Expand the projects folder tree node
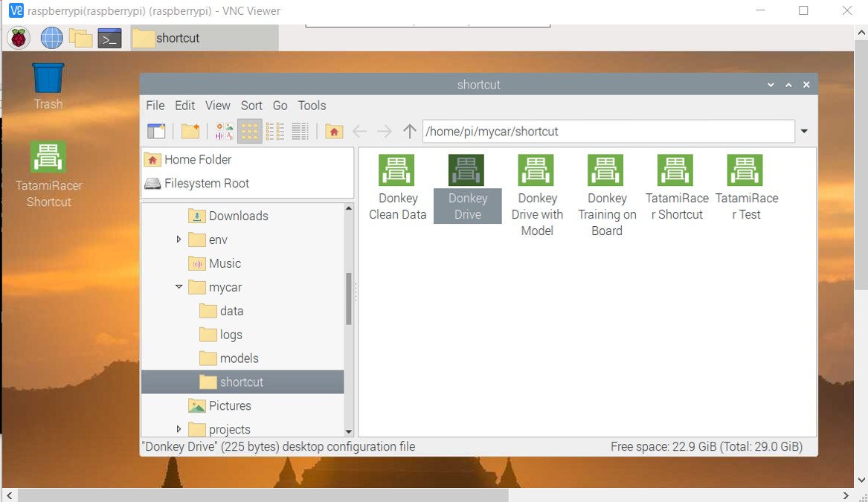 (x=179, y=429)
